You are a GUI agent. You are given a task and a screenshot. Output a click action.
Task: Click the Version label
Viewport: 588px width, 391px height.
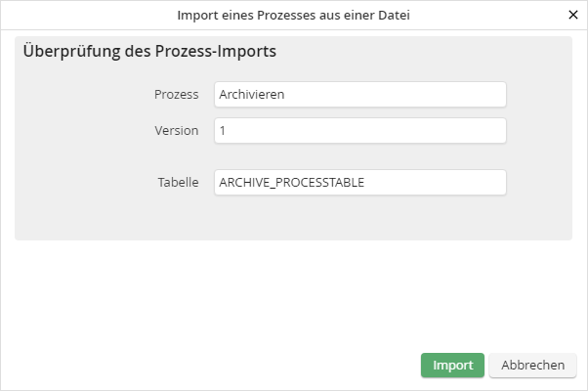point(176,131)
